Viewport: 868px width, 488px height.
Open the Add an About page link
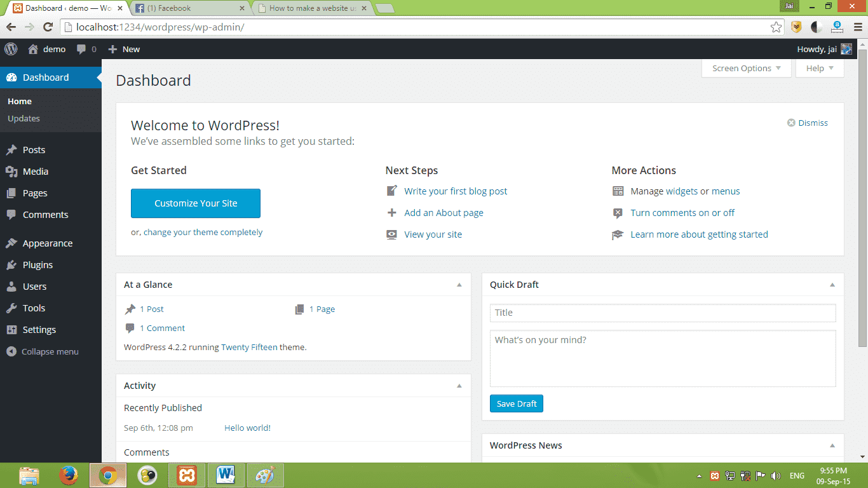point(444,213)
